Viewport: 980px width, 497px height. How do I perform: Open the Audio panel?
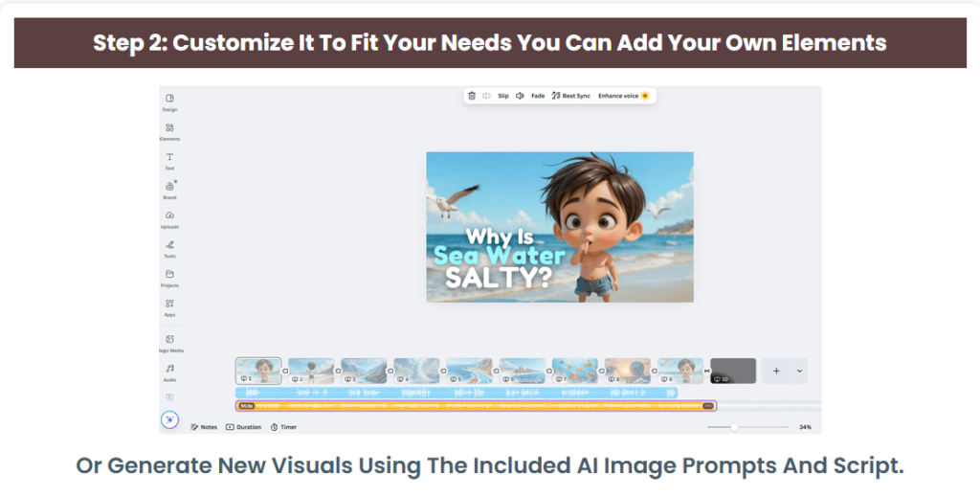(x=169, y=372)
